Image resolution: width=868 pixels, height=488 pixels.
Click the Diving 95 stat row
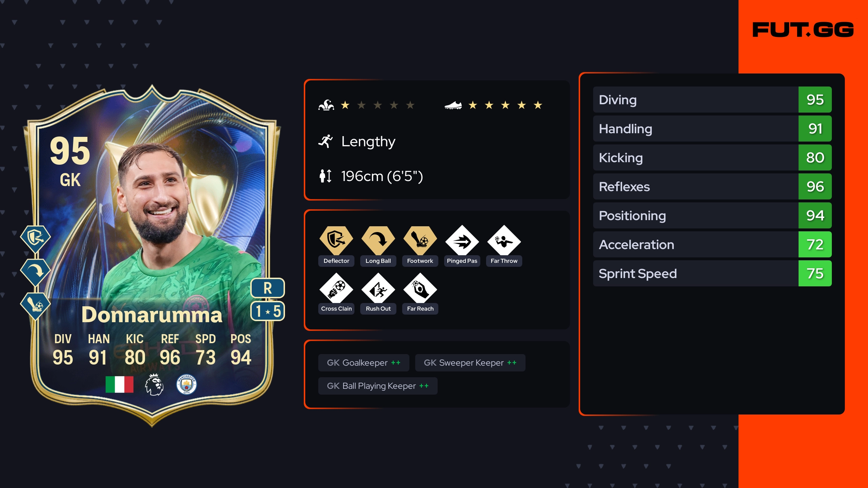click(x=712, y=100)
